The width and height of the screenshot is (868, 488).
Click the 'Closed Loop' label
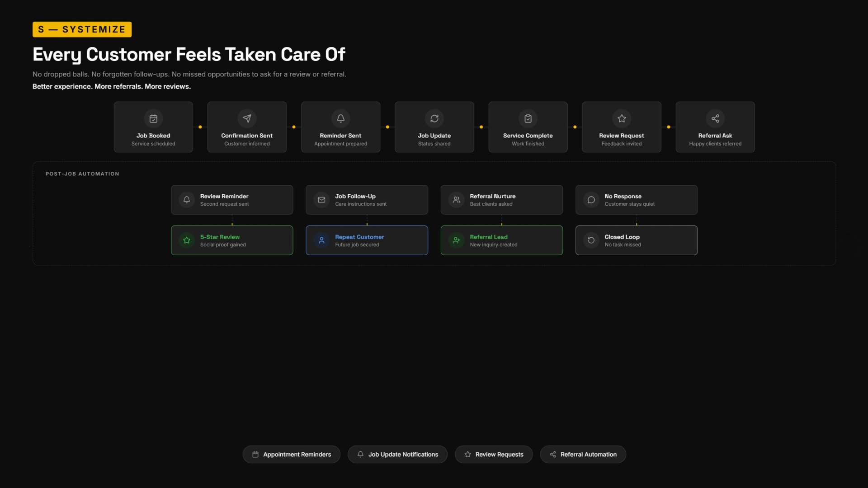pyautogui.click(x=622, y=237)
